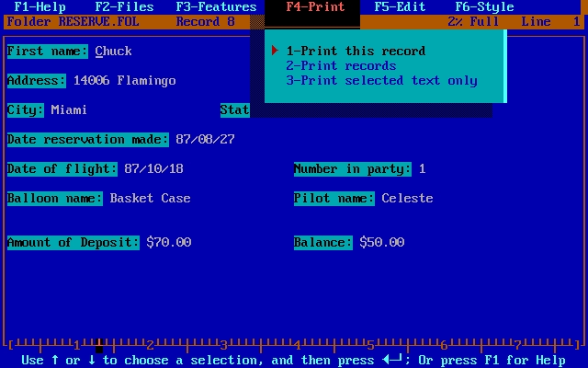Click the red arrow selection marker

[275, 52]
